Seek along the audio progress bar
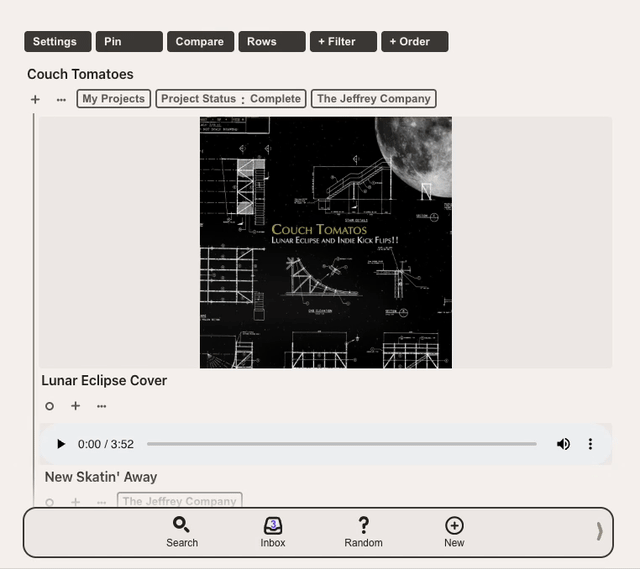This screenshot has width=640, height=569. (342, 444)
